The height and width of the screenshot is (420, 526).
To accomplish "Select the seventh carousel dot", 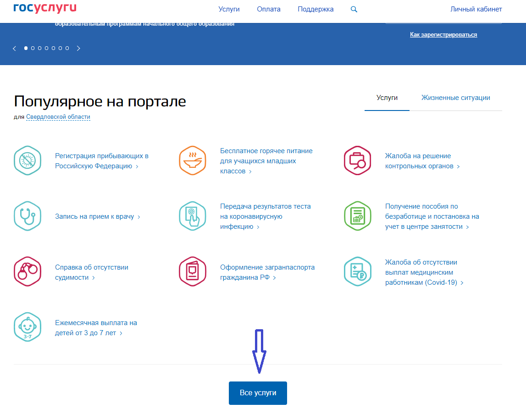I will click(67, 48).
